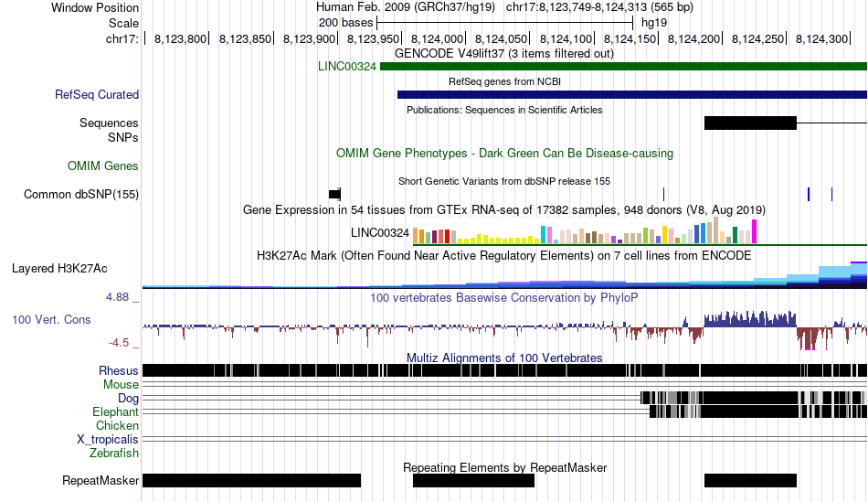The image size is (868, 502).
Task: Click the Common dbSNP(155) track label
Action: click(x=81, y=195)
